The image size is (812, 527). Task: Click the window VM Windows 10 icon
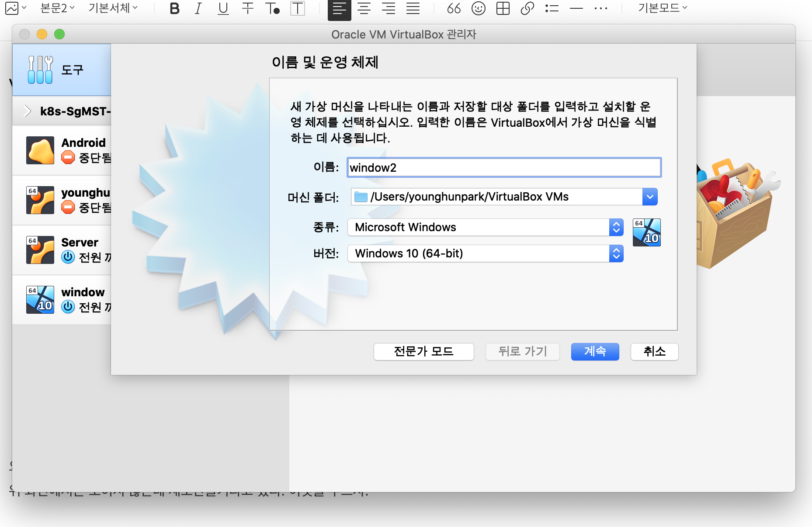(x=40, y=300)
